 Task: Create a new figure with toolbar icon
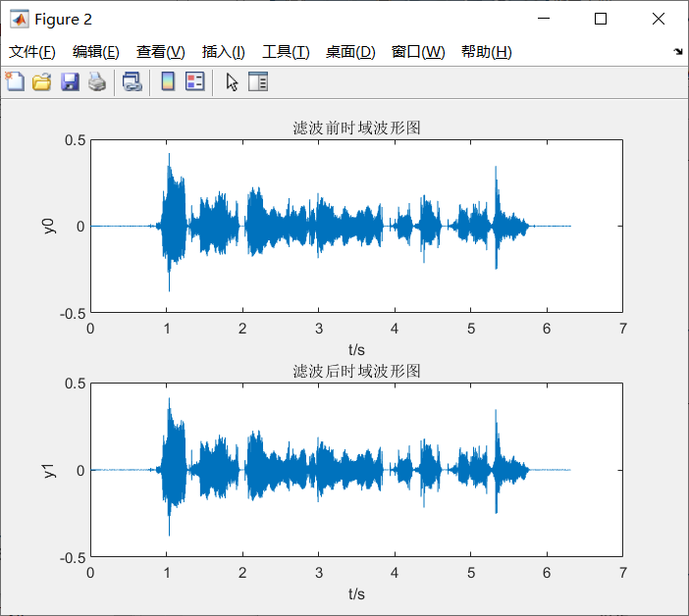[15, 82]
